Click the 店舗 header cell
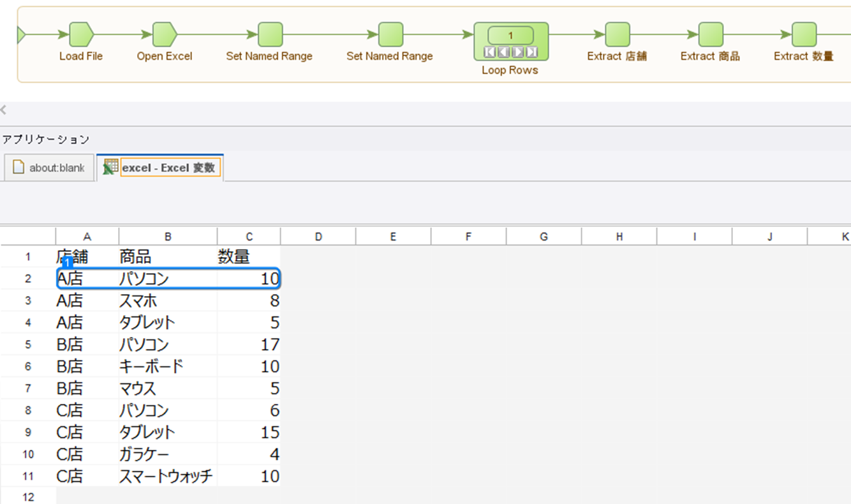 [x=87, y=257]
